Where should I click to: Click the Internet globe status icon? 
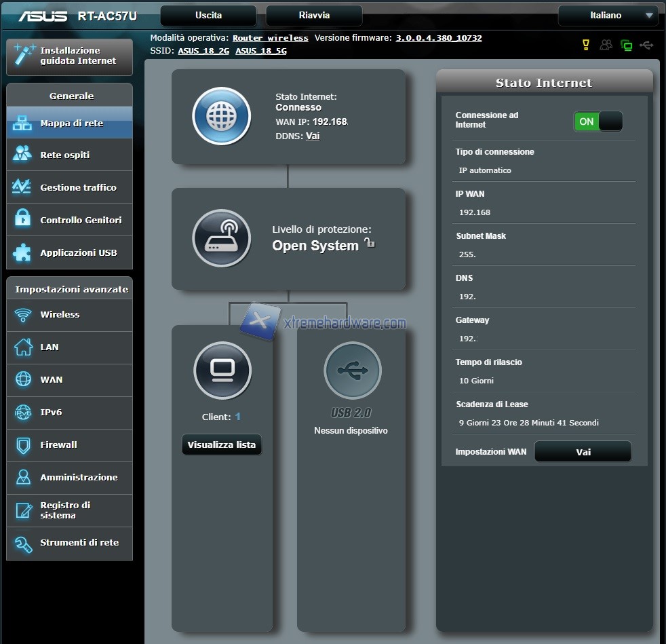point(221,117)
